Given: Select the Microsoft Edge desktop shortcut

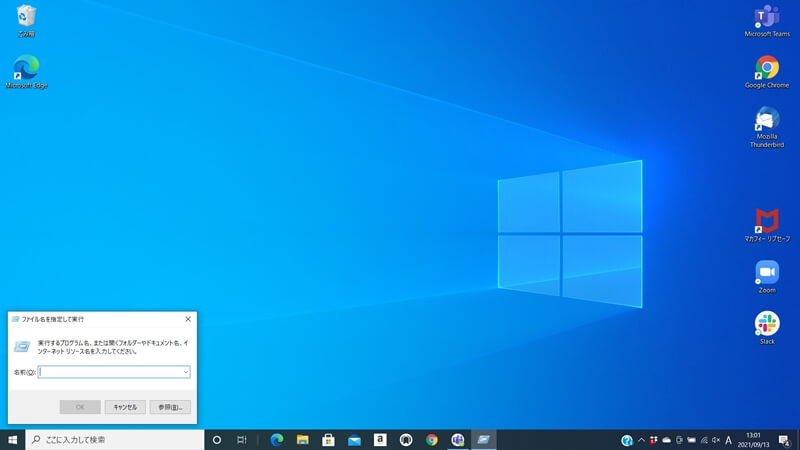Looking at the screenshot, I should point(27,71).
